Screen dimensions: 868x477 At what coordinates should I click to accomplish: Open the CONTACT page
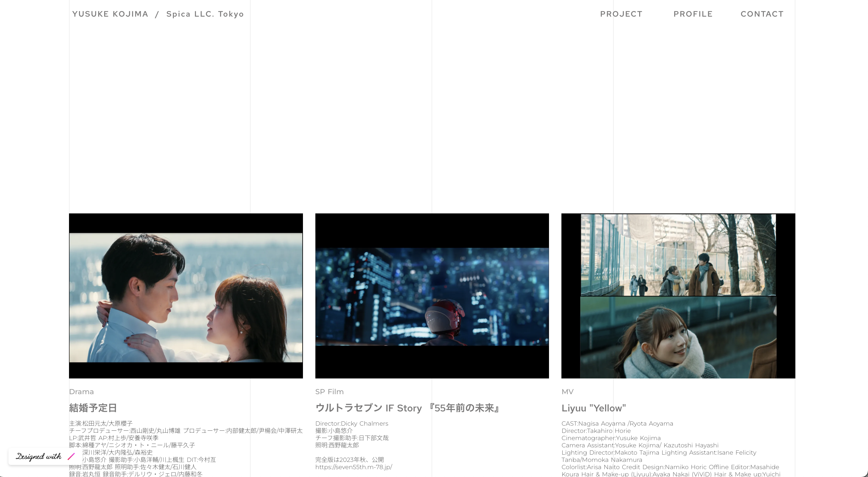[762, 14]
